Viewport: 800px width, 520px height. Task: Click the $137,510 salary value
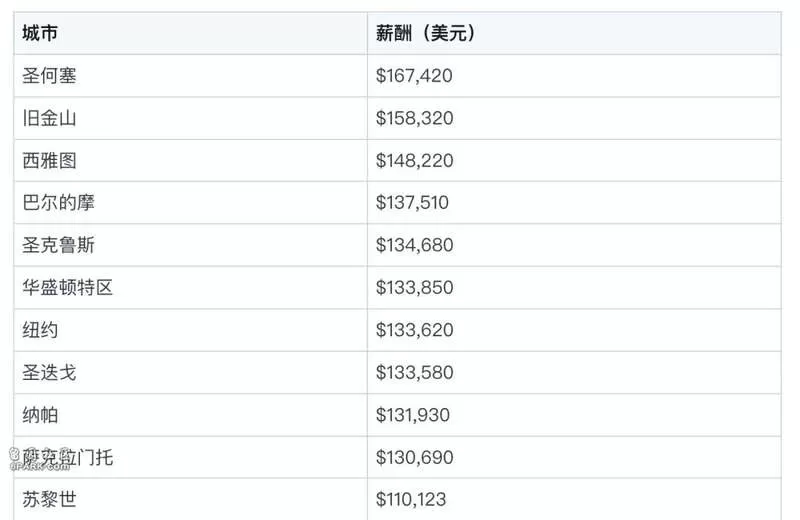pos(412,203)
